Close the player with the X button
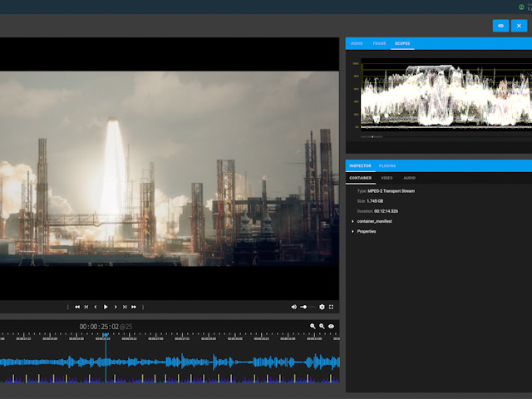Viewport: 532px width, 399px height. pos(519,26)
